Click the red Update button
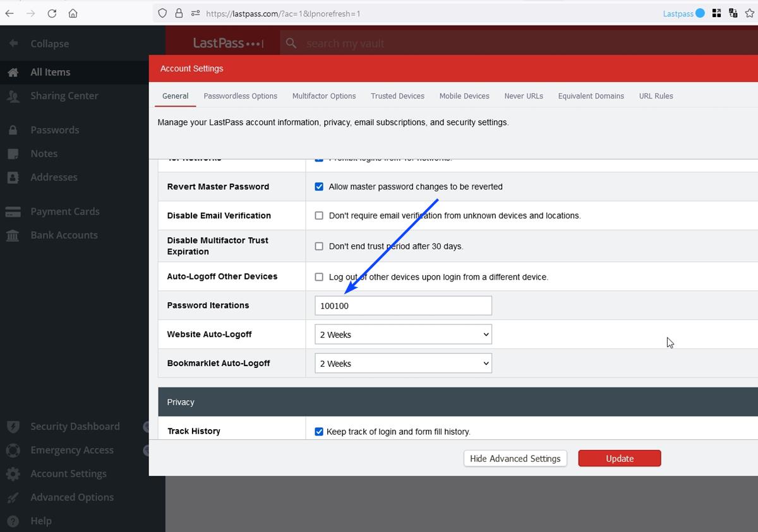 (x=619, y=459)
